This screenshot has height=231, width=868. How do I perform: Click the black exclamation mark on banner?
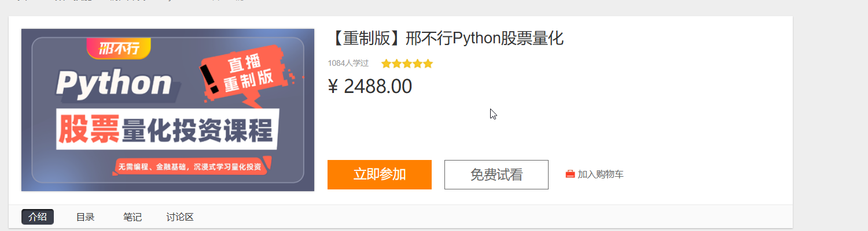point(209,79)
